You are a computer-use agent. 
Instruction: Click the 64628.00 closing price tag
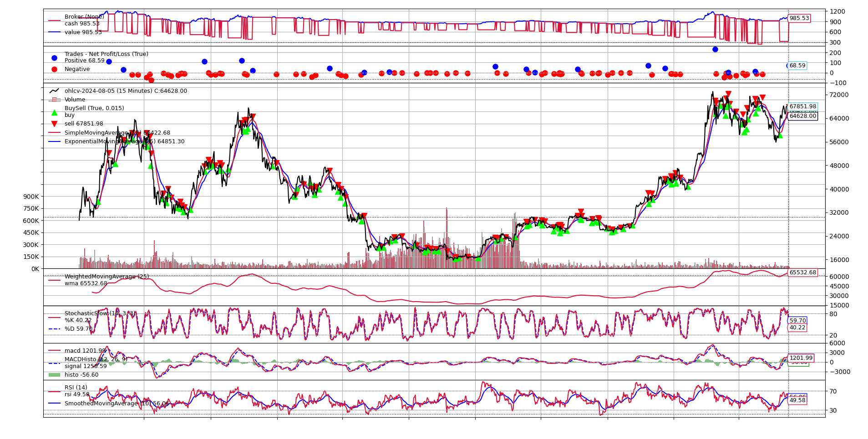(802, 116)
